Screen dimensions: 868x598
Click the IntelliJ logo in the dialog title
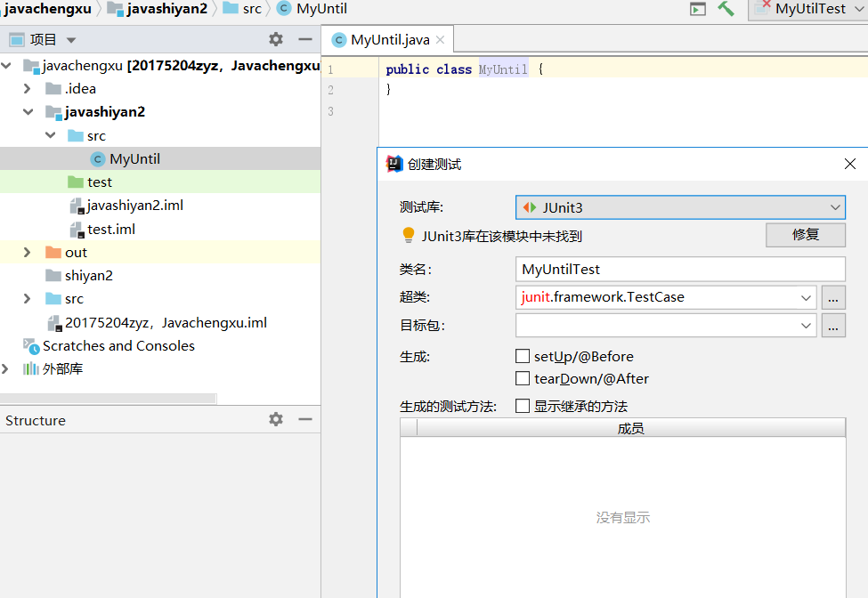click(x=394, y=164)
